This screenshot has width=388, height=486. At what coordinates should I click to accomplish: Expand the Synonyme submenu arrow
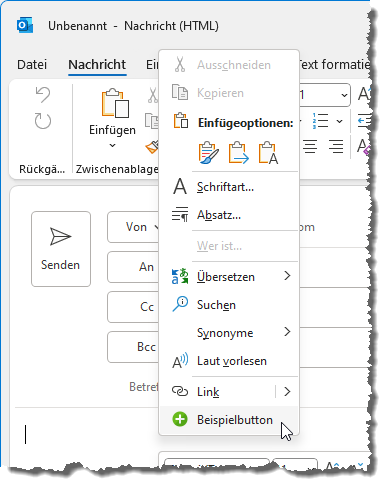tap(287, 332)
